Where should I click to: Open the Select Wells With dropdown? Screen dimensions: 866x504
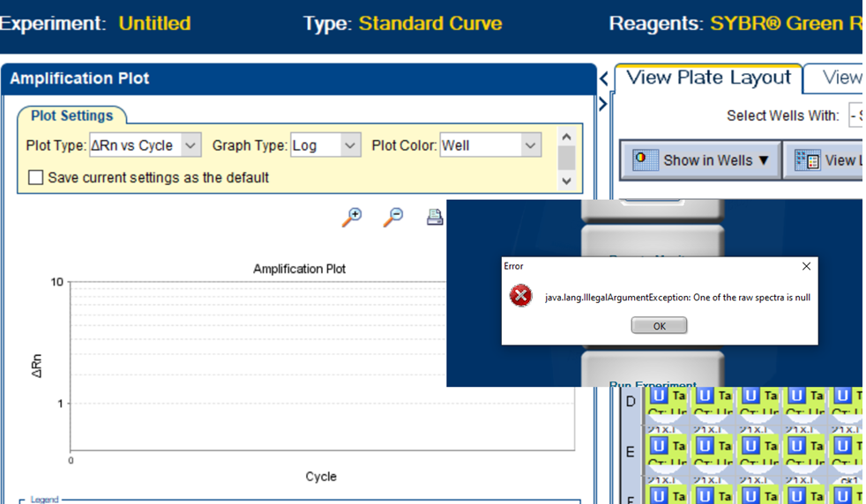click(855, 115)
